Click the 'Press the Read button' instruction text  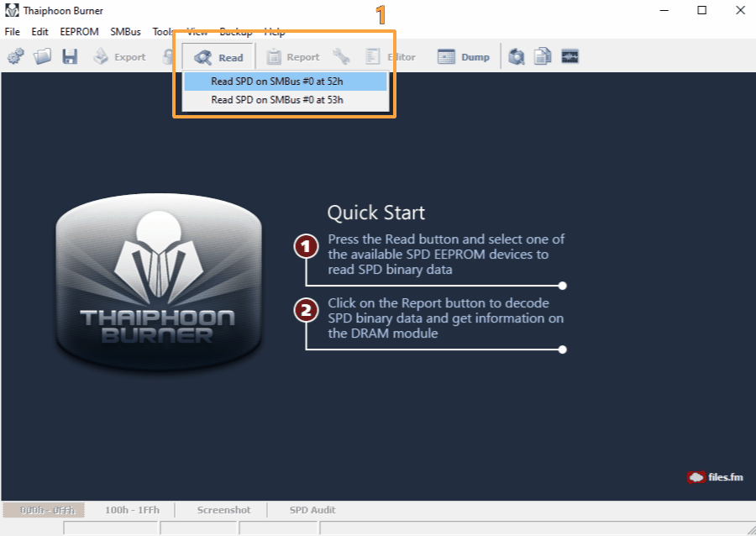pyautogui.click(x=446, y=254)
